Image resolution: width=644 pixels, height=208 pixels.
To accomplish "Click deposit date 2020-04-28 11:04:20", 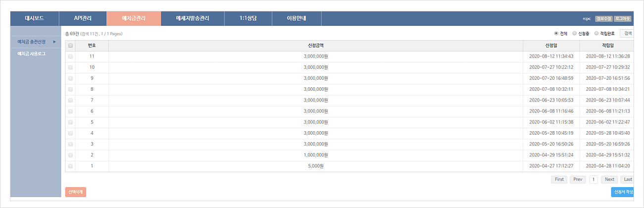I will pos(607,166).
